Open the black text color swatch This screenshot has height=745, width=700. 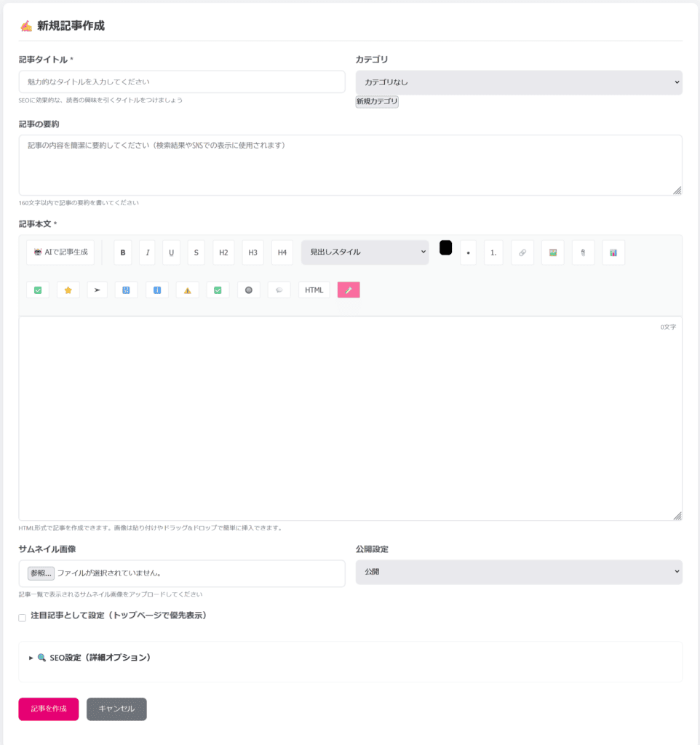445,248
